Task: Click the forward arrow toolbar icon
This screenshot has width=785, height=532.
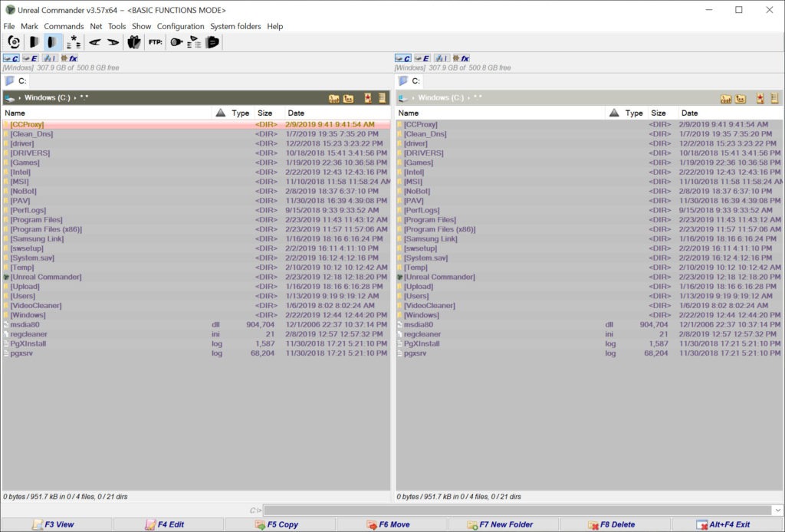Action: click(x=113, y=42)
